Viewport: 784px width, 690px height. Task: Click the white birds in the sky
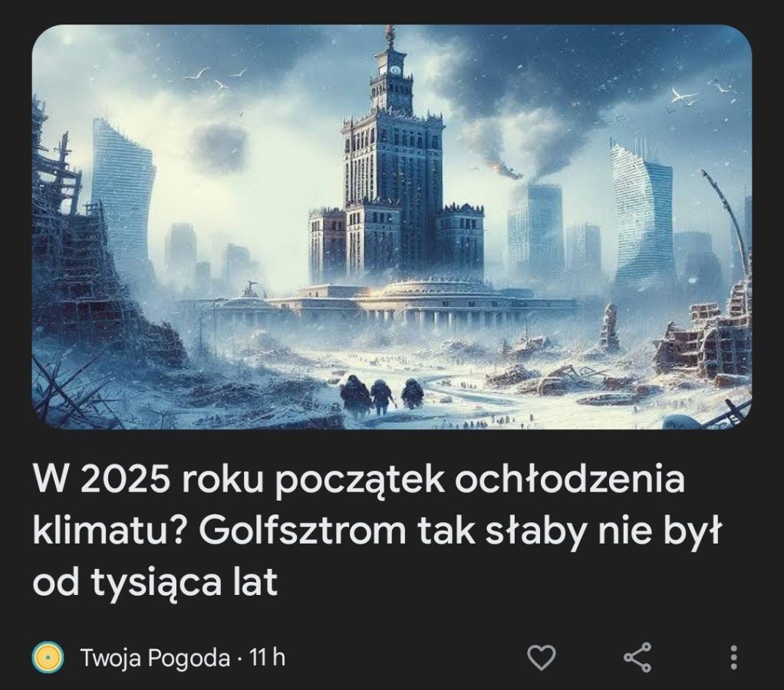pos(218,78)
